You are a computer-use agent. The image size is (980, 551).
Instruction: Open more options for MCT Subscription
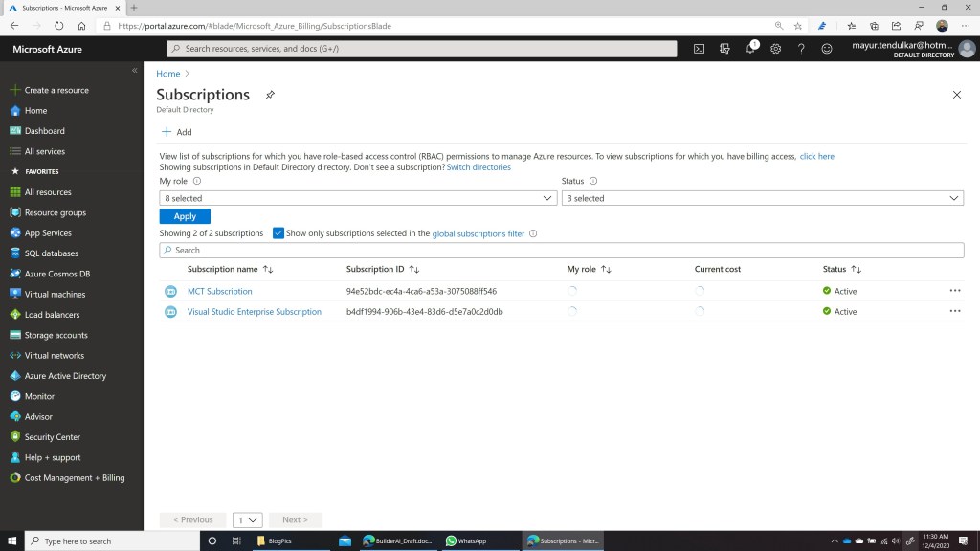[x=954, y=291]
